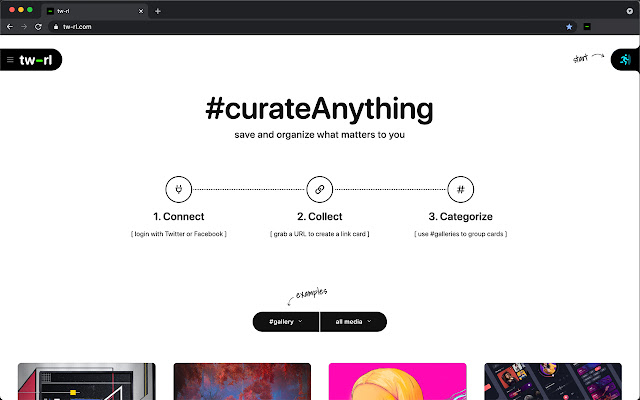Open the dark mobile app screens thumbnail
The height and width of the screenshot is (400, 640).
tap(553, 381)
